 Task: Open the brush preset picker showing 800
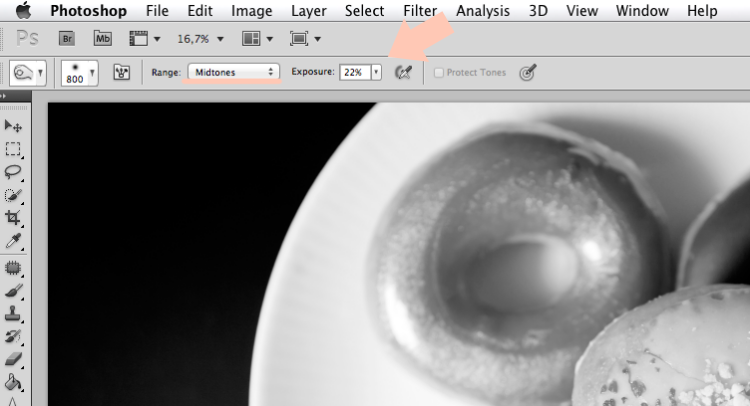click(x=80, y=73)
